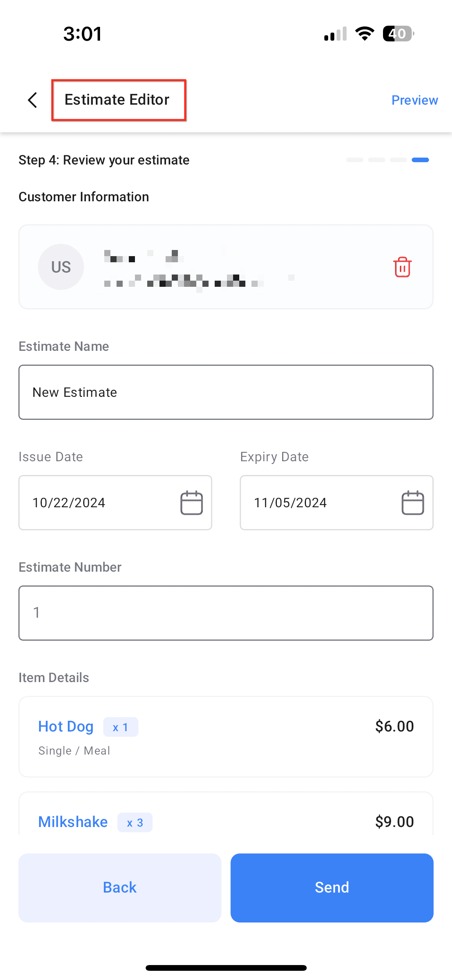Tap the battery indicator in status bar
452x980 pixels.
click(398, 34)
